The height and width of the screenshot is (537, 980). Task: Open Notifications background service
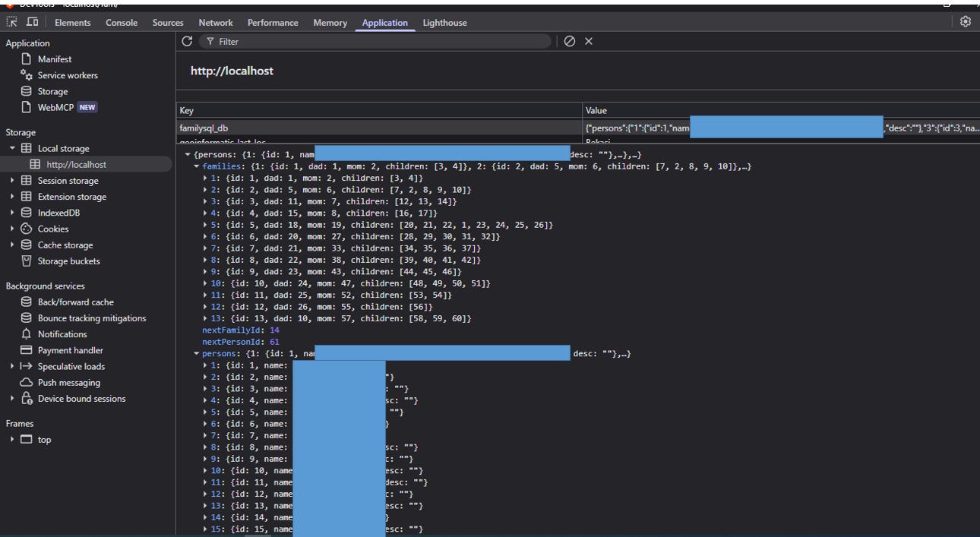(x=62, y=334)
